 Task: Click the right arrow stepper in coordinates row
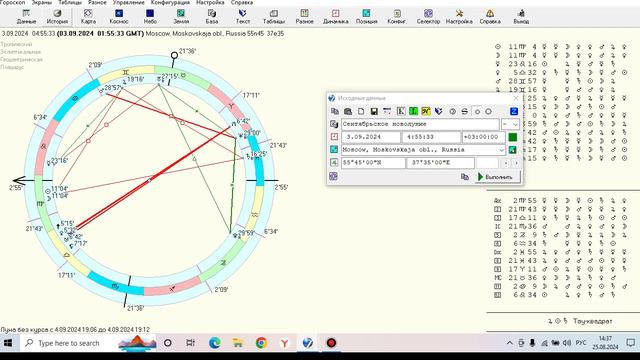click(x=516, y=163)
